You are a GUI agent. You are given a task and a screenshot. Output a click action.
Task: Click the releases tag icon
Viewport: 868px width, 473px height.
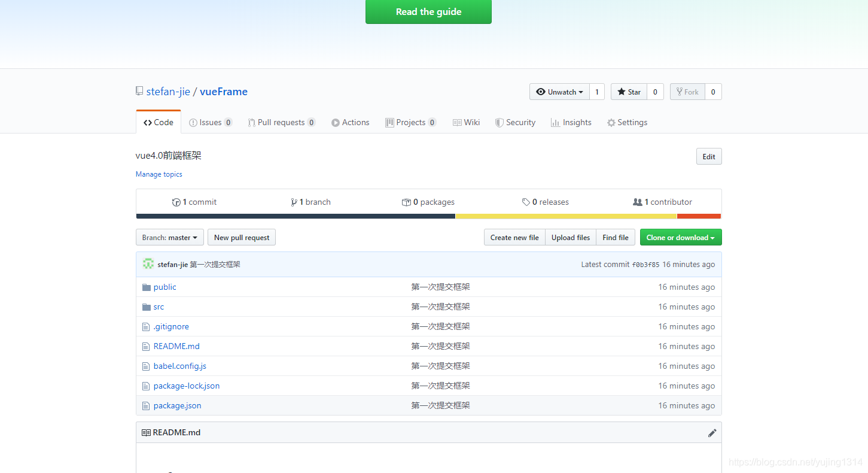[526, 202]
